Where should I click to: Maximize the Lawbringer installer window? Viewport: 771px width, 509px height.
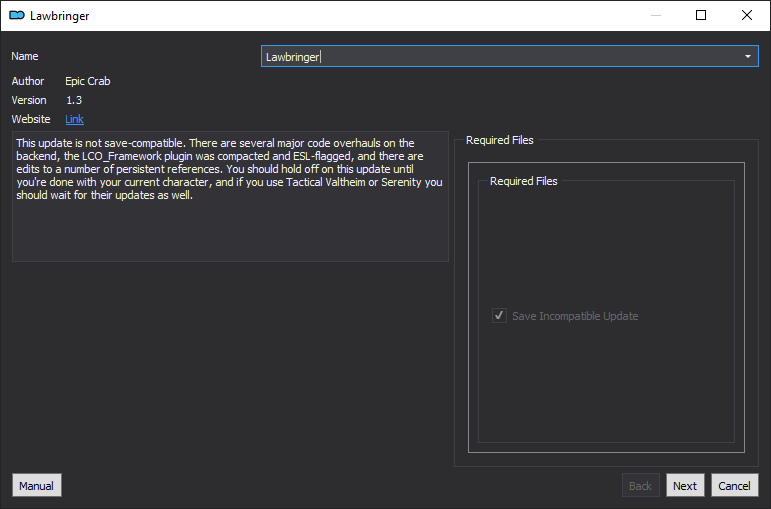coord(701,16)
